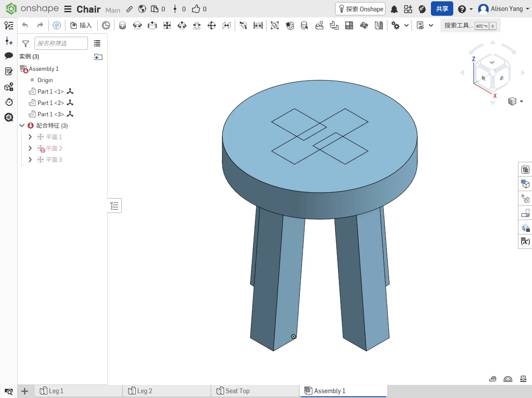
Task: Toggle the feature list panel collapse button
Action: click(115, 206)
